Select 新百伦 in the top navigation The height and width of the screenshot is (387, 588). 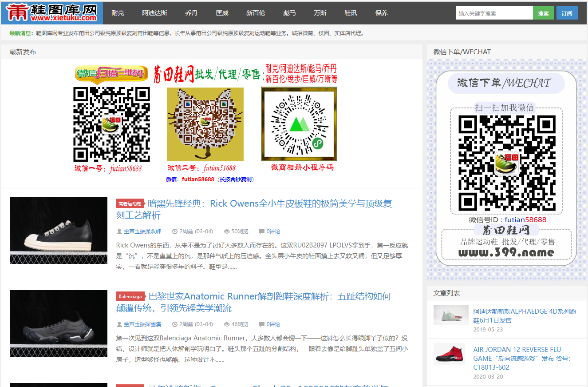pos(256,13)
